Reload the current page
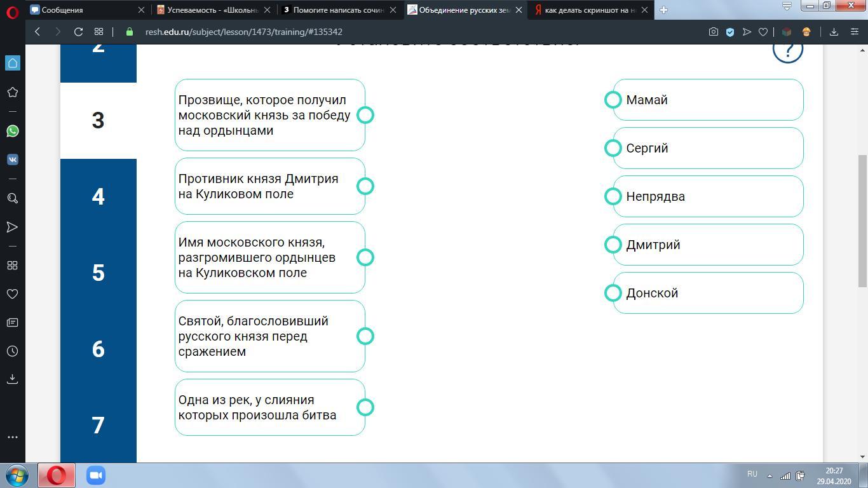This screenshot has width=868, height=488. pos(78,32)
